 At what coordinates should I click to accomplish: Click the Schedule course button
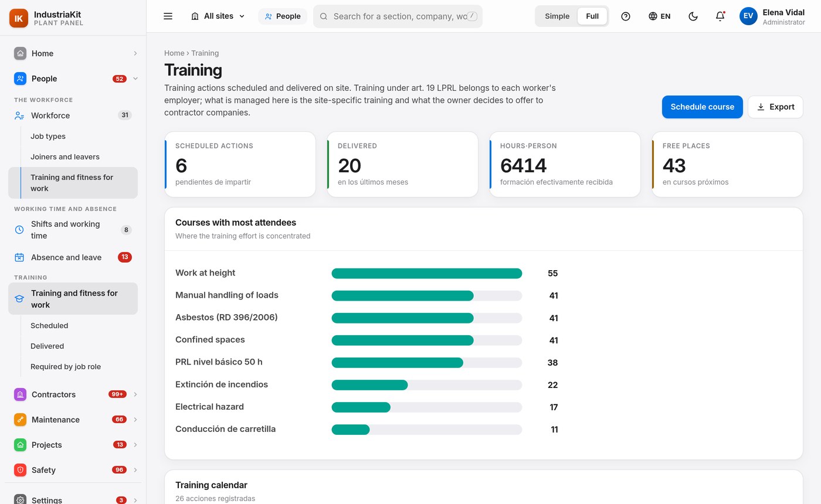[703, 107]
